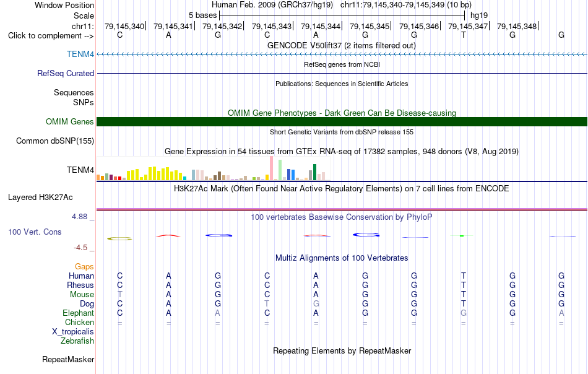Click 'Publications: Sequences in Scientific Articles' title
Viewport: 588px width, 374px height.
342,84
